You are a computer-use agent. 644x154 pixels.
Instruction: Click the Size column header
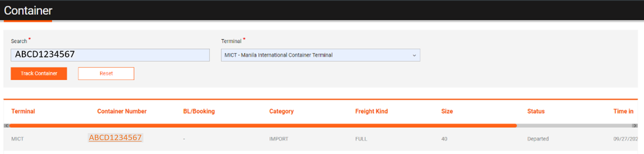pos(447,111)
